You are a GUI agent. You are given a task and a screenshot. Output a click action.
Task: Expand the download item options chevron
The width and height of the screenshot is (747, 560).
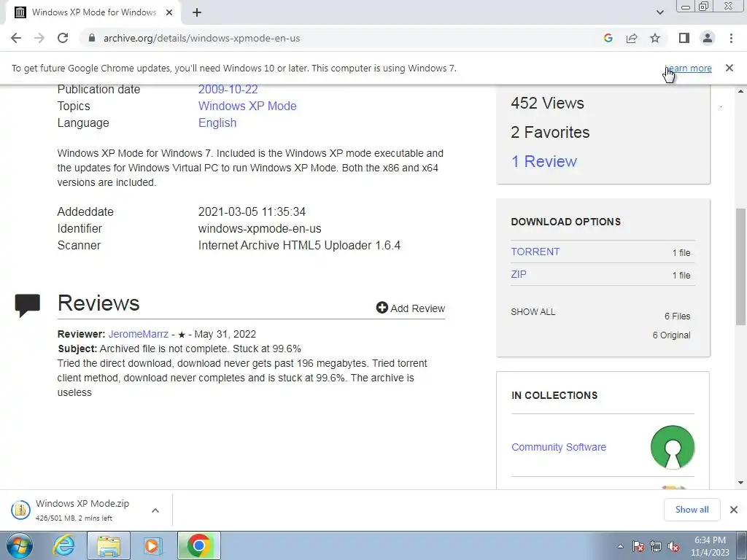155,510
